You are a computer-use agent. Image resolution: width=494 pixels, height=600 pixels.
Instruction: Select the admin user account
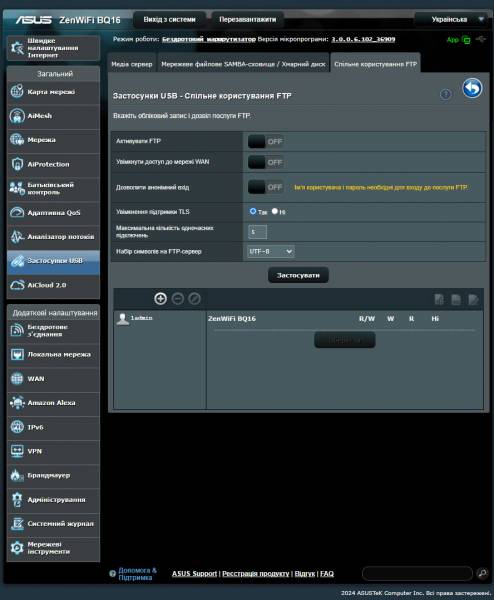pos(135,318)
